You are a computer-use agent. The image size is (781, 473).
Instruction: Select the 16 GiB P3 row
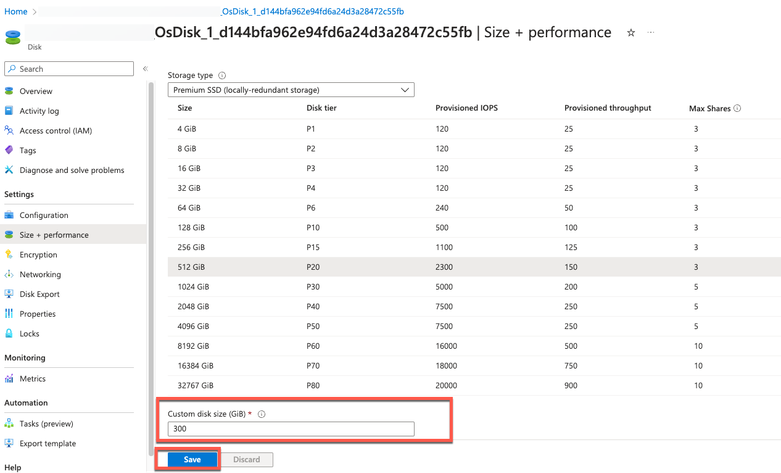click(x=474, y=168)
